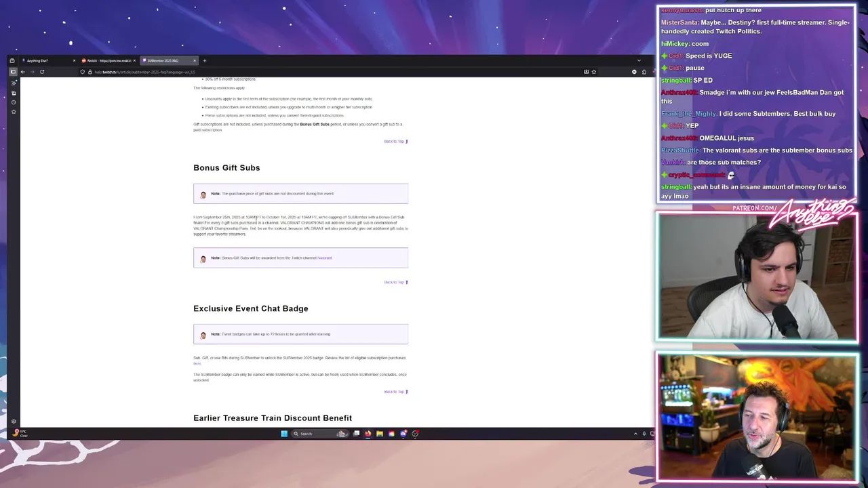Viewport: 868px width, 488px height.
Task: Click the gift subs not discounted note
Action: 300,194
